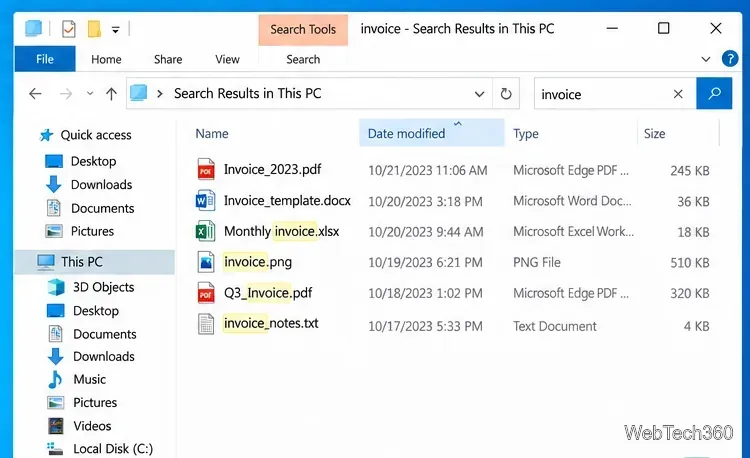Open Pictures under Quick access
Screen dimensions: 750x458
pyautogui.click(x=92, y=231)
